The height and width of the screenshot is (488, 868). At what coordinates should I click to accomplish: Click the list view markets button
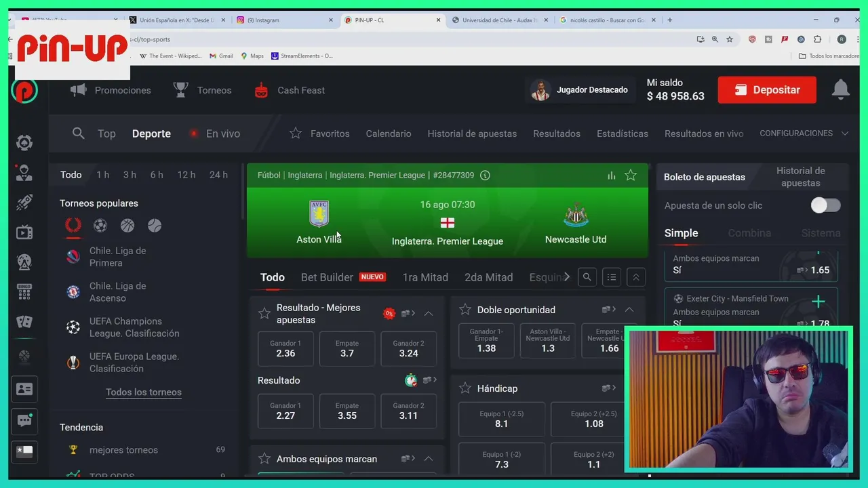612,277
